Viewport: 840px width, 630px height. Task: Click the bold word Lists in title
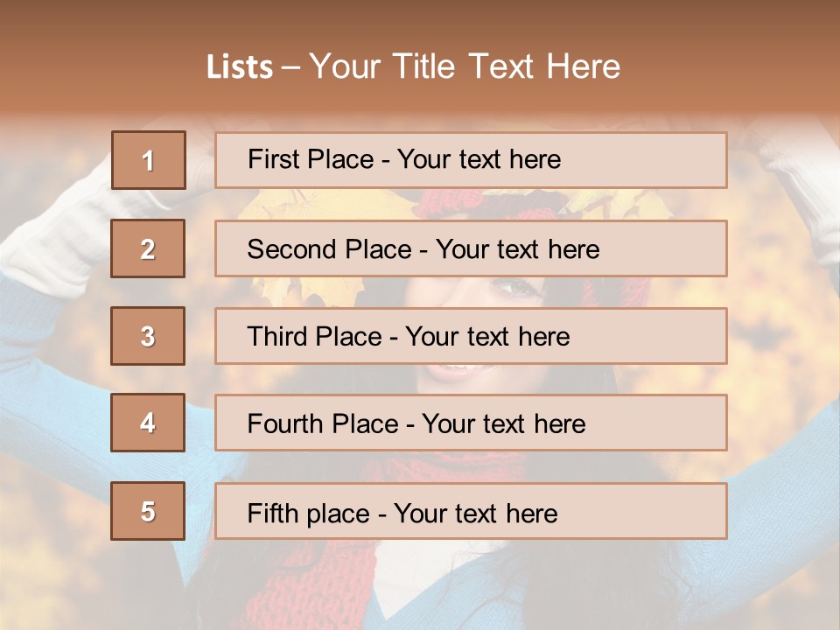[x=240, y=67]
